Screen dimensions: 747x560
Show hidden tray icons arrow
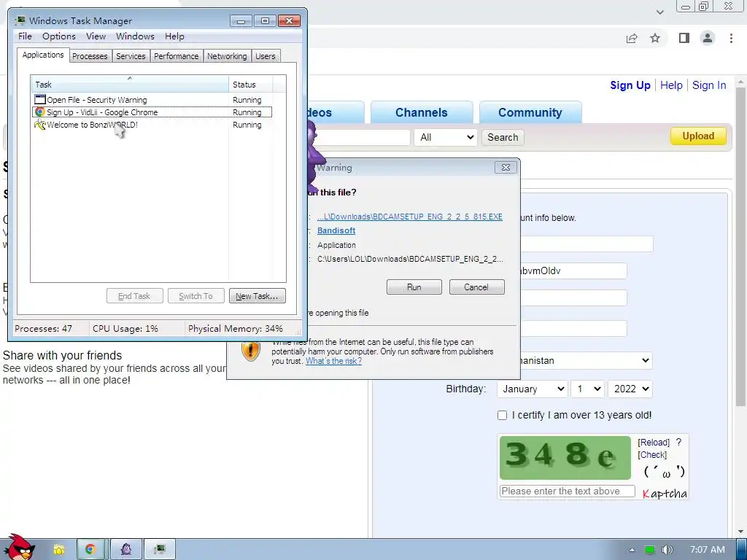pos(632,550)
